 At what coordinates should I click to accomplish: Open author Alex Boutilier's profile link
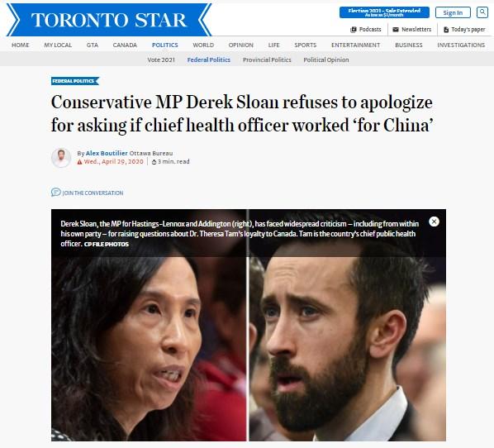click(x=107, y=153)
